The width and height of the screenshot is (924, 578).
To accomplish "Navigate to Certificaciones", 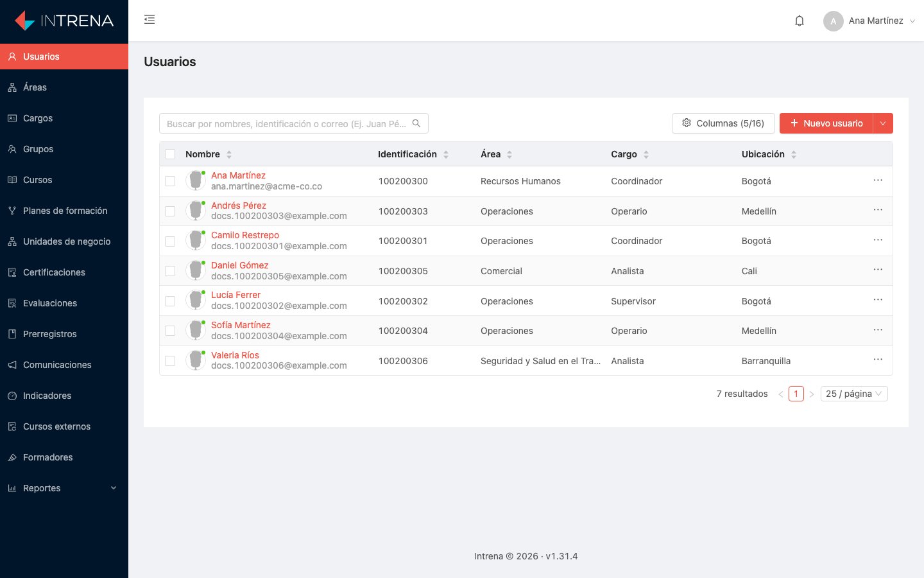I will point(64,272).
